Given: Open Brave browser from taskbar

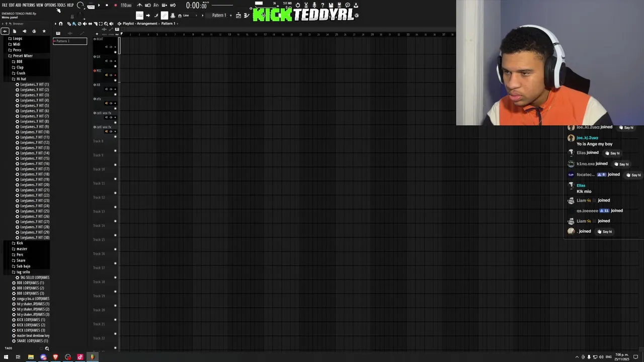Looking at the screenshot, I should point(55,357).
